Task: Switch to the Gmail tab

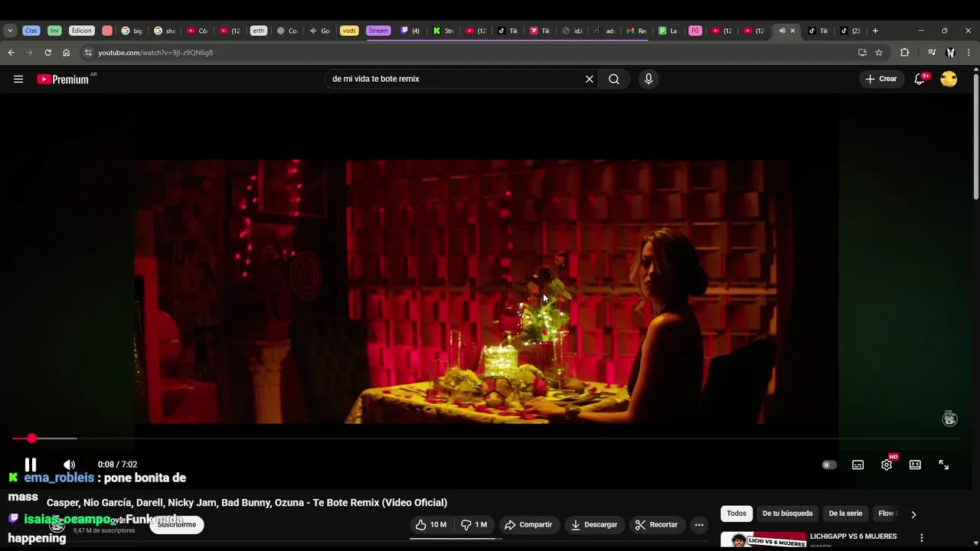Action: (x=637, y=31)
